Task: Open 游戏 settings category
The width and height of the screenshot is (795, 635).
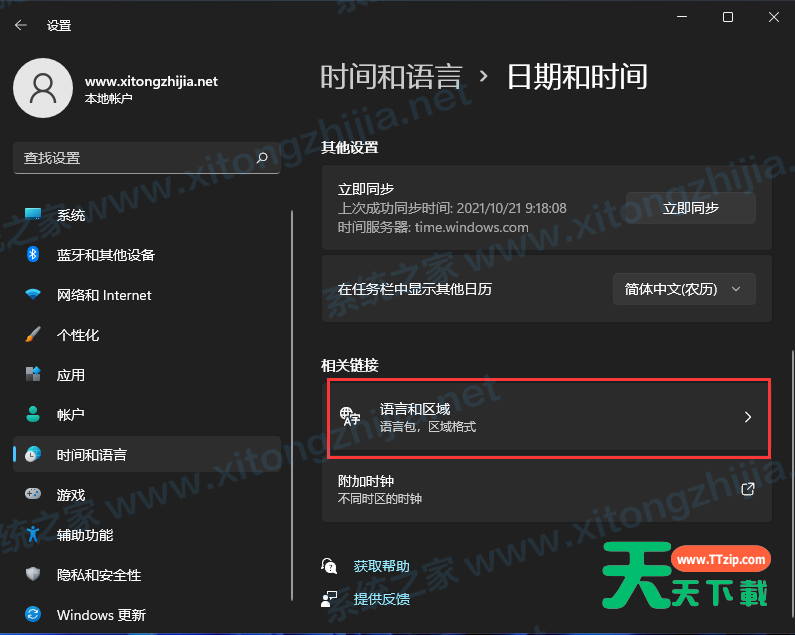Action: 147,495
